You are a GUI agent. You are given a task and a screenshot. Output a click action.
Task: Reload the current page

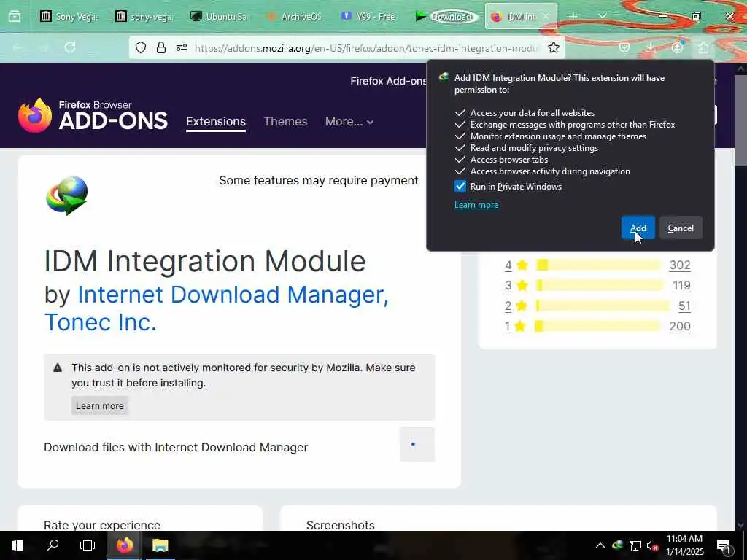(x=70, y=47)
